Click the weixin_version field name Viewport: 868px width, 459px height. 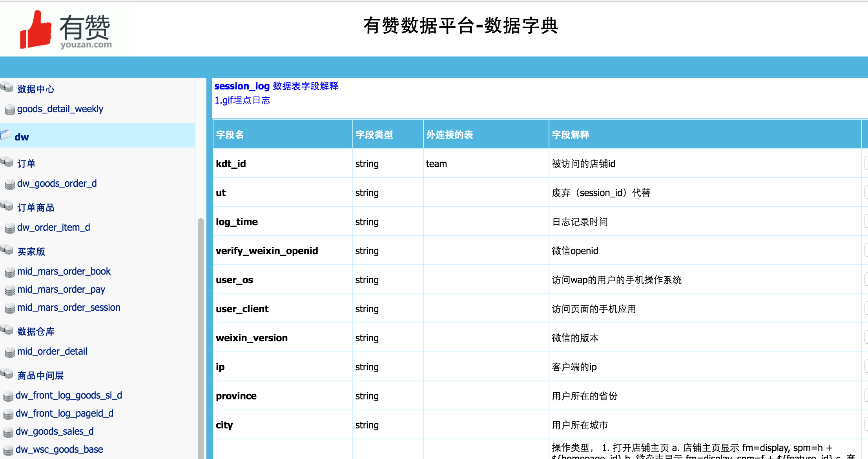coord(252,338)
